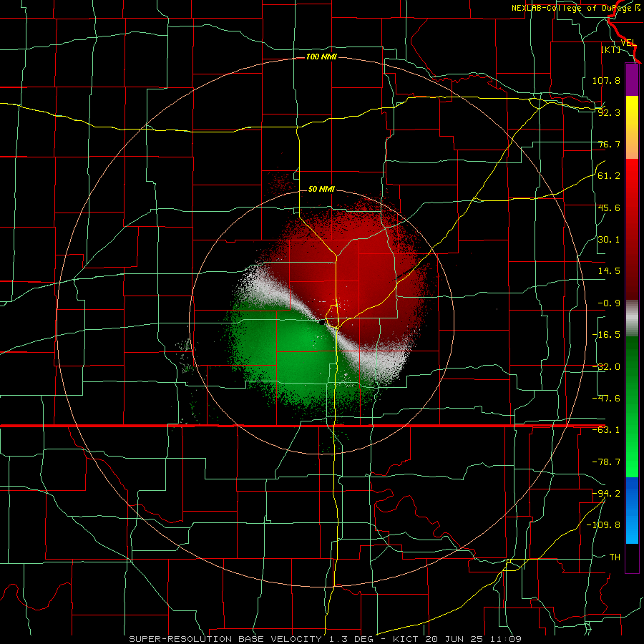Click the -109.8 scale value
644x644 pixels.
click(603, 525)
